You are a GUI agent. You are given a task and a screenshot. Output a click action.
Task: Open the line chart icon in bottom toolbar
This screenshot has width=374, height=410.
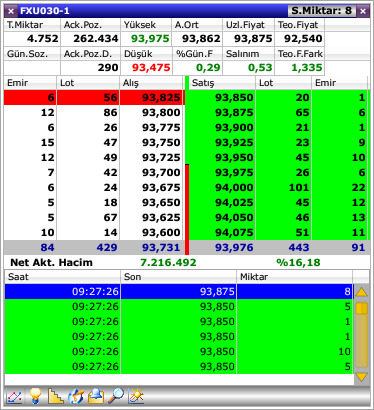[14, 396]
